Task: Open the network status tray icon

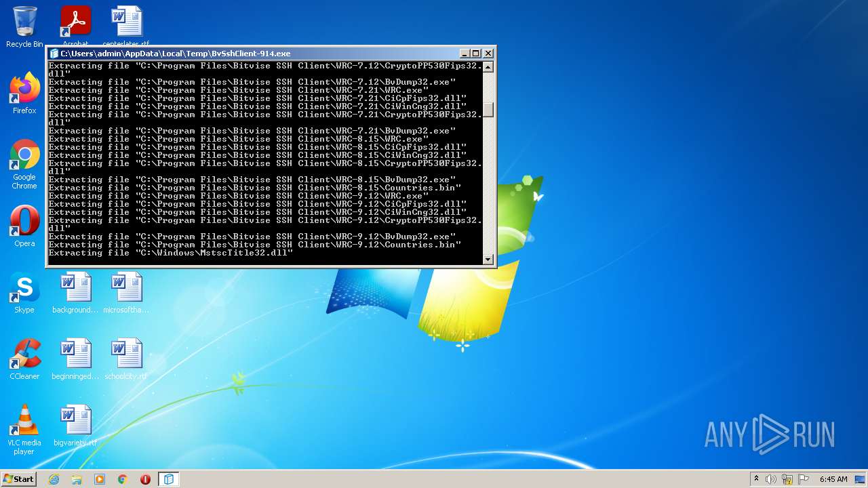Action: tap(787, 479)
